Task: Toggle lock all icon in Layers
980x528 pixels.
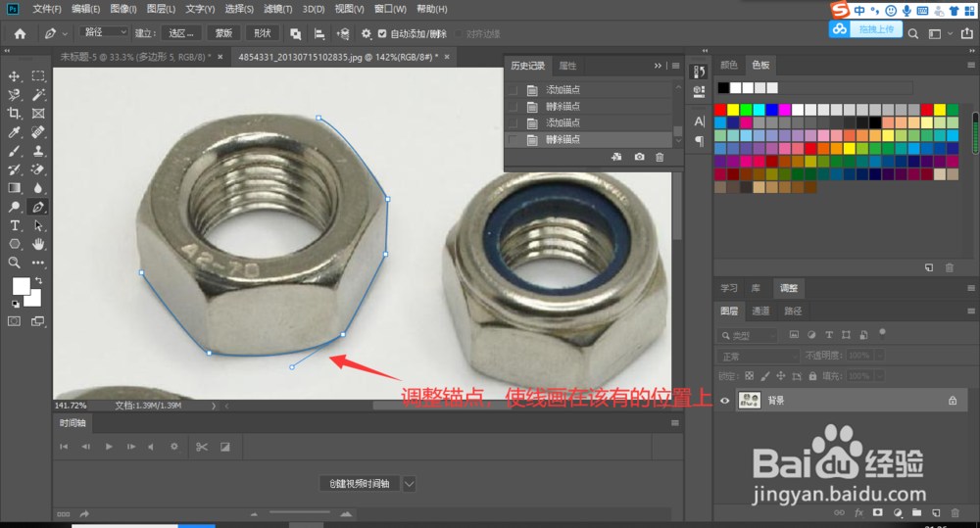Action: click(812, 376)
